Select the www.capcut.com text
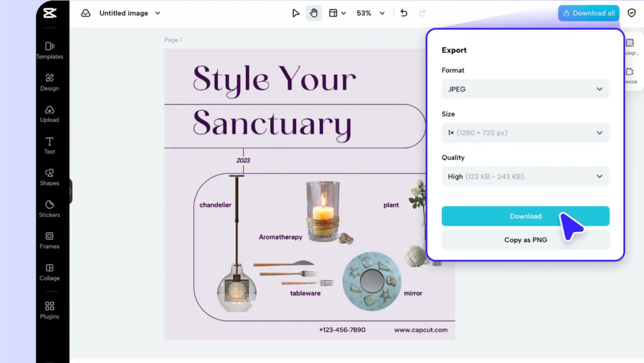Image resolution: width=644 pixels, height=363 pixels. click(x=421, y=330)
